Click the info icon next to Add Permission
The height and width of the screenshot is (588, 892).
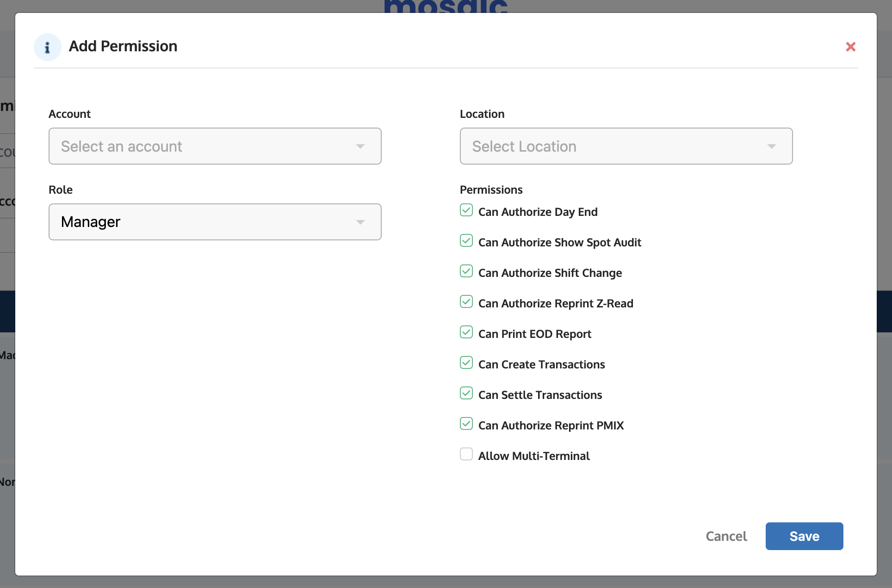click(47, 47)
